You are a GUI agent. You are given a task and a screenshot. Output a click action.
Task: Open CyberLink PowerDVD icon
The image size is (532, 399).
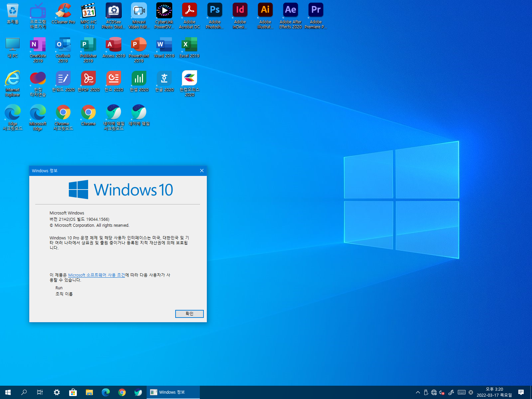point(164,16)
